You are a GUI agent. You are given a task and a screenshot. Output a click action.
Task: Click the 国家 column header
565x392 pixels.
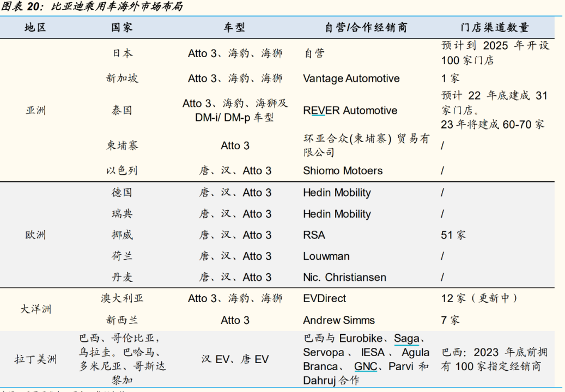(122, 27)
